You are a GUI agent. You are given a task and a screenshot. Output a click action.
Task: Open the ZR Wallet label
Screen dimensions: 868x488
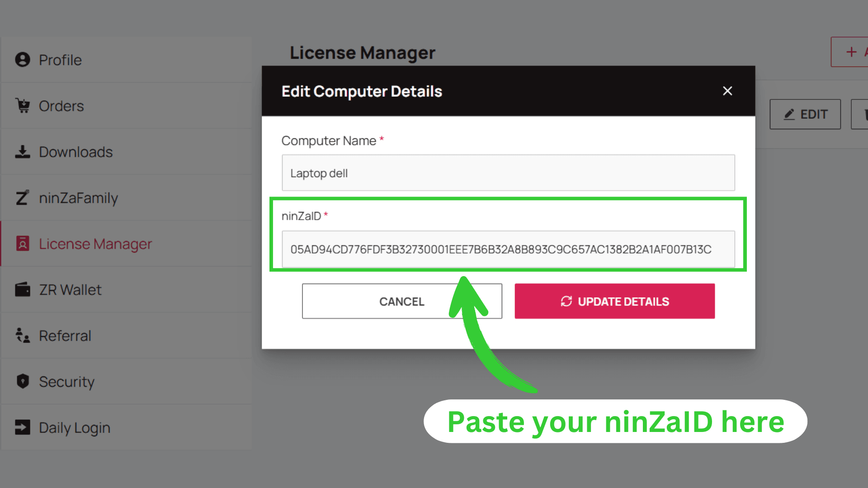click(x=70, y=290)
